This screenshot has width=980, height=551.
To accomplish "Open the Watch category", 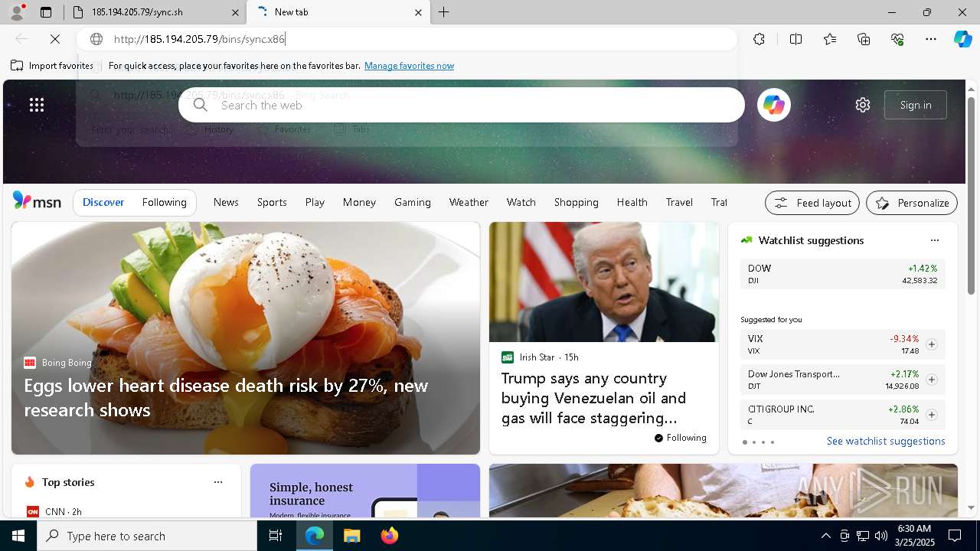I will [521, 202].
